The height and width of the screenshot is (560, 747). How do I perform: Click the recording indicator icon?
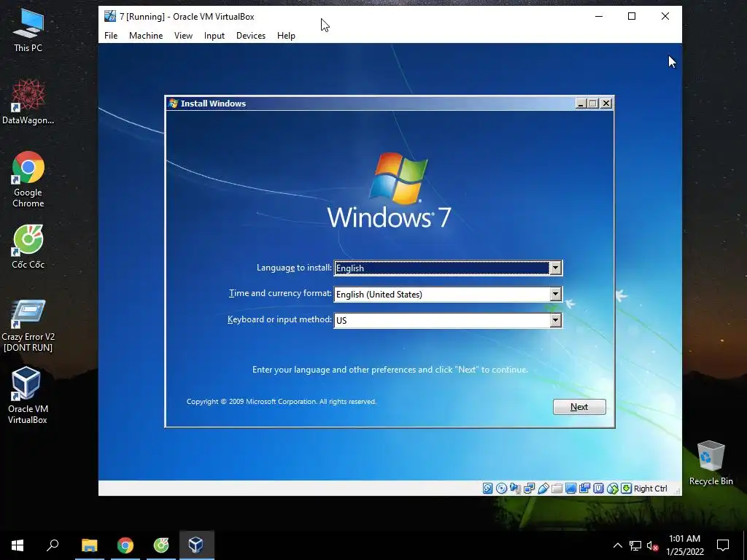(x=584, y=488)
